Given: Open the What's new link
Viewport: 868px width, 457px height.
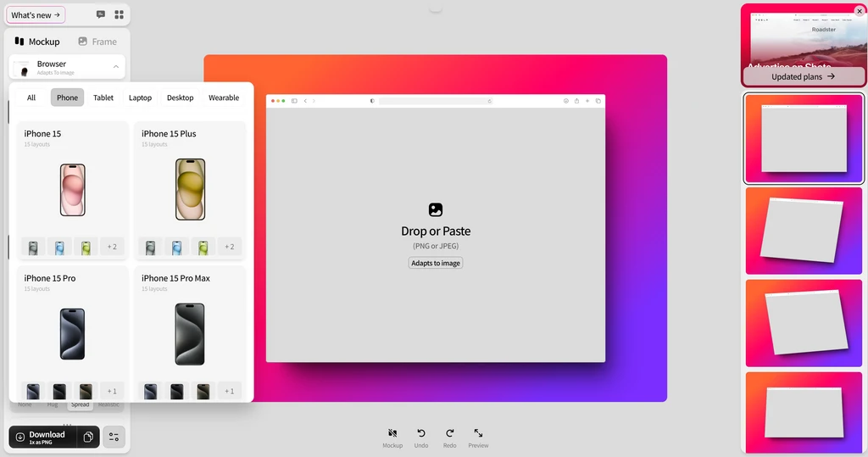Looking at the screenshot, I should [x=36, y=15].
